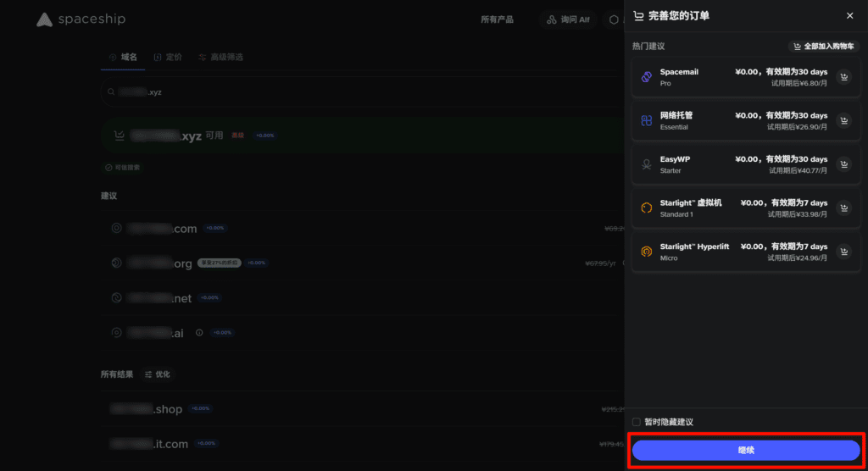This screenshot has width=868, height=471.
Task: Switch to the 定价 tab
Action: 168,57
